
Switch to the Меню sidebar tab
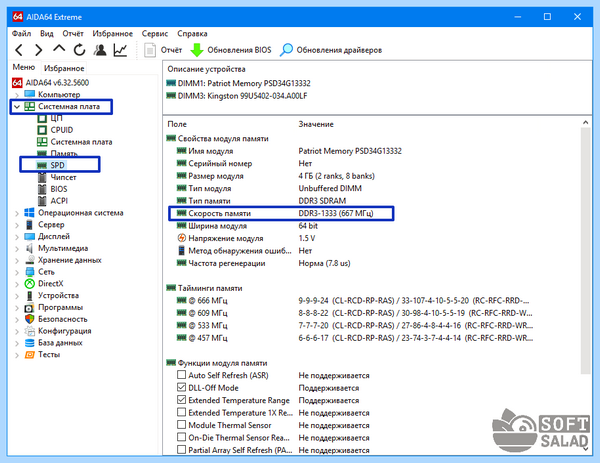pos(24,67)
